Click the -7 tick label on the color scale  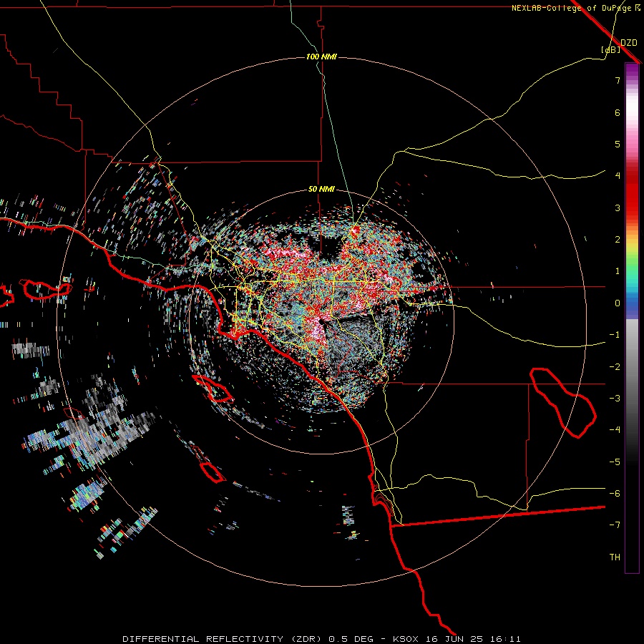(615, 525)
